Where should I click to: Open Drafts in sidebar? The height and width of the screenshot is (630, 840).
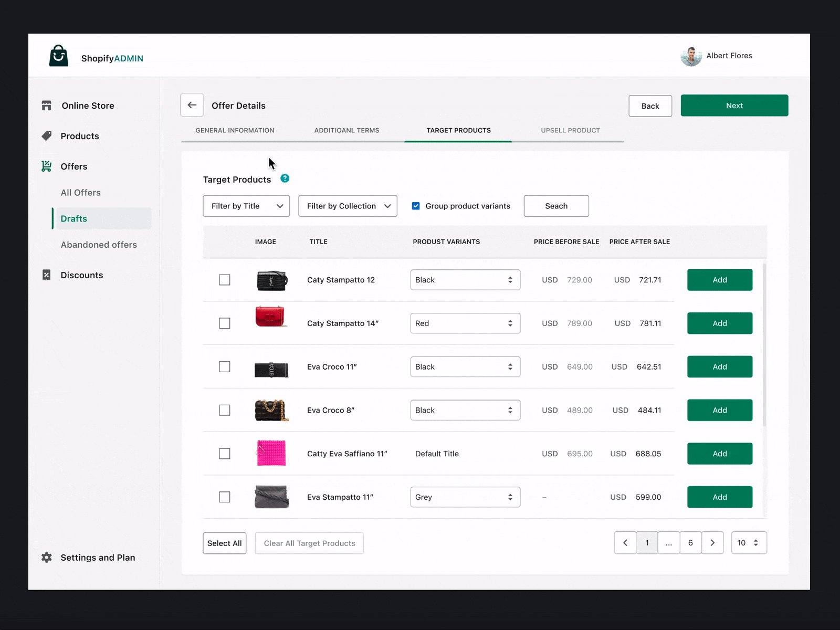click(x=102, y=218)
